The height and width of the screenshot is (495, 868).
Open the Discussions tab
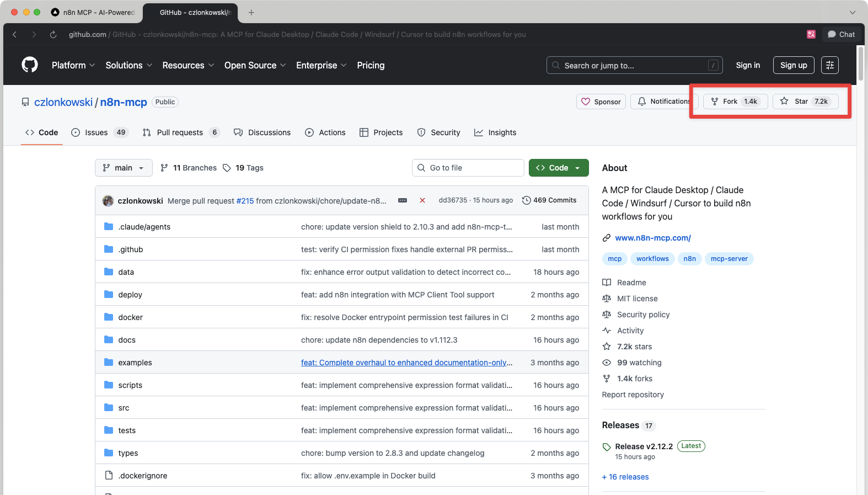(262, 132)
